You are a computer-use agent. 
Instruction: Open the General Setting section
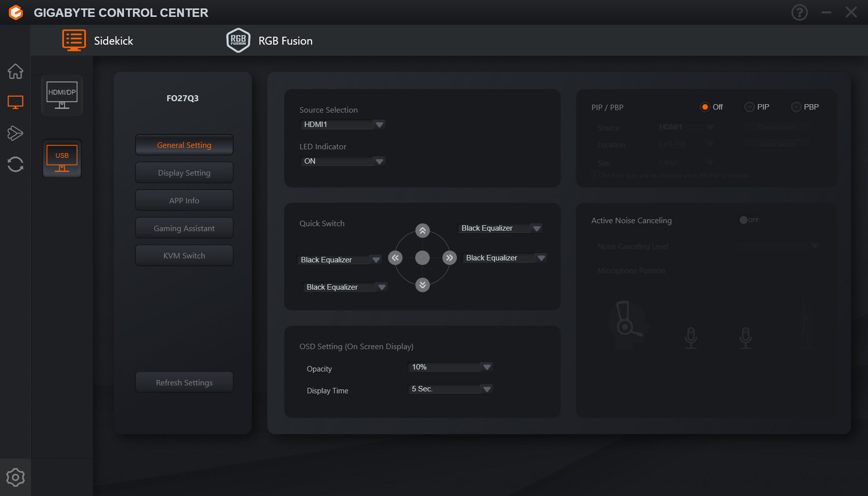click(x=184, y=145)
